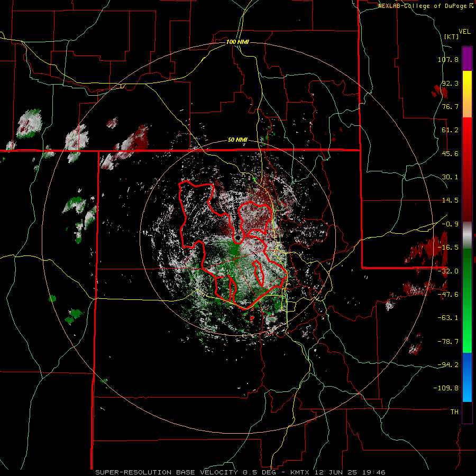This screenshot has width=476, height=476.
Task: Click the bright red segment of the color bar
Action: (467, 141)
